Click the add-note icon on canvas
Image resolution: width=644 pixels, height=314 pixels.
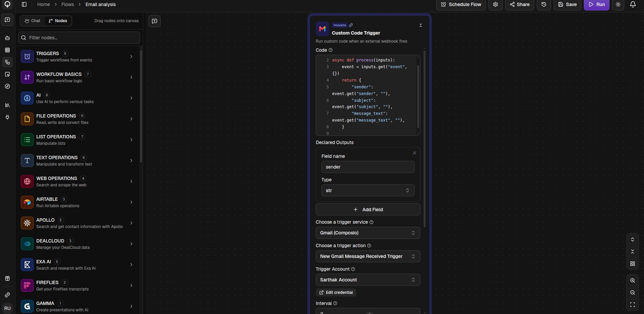(155, 21)
